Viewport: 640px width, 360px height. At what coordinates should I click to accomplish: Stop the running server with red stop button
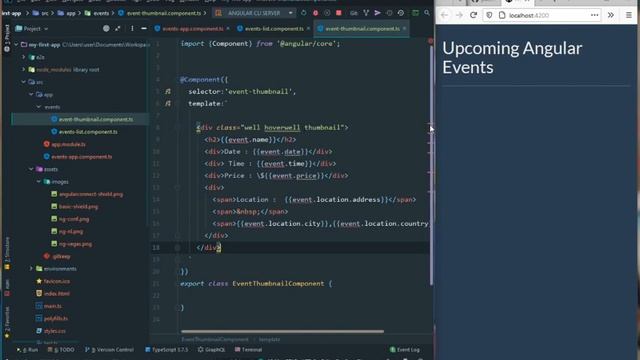(x=338, y=13)
